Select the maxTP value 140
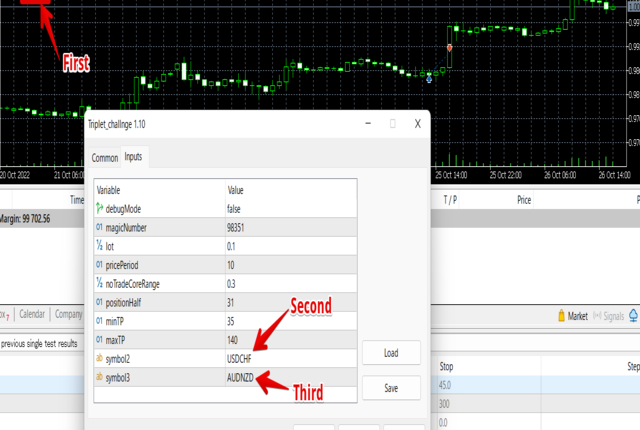 (234, 339)
